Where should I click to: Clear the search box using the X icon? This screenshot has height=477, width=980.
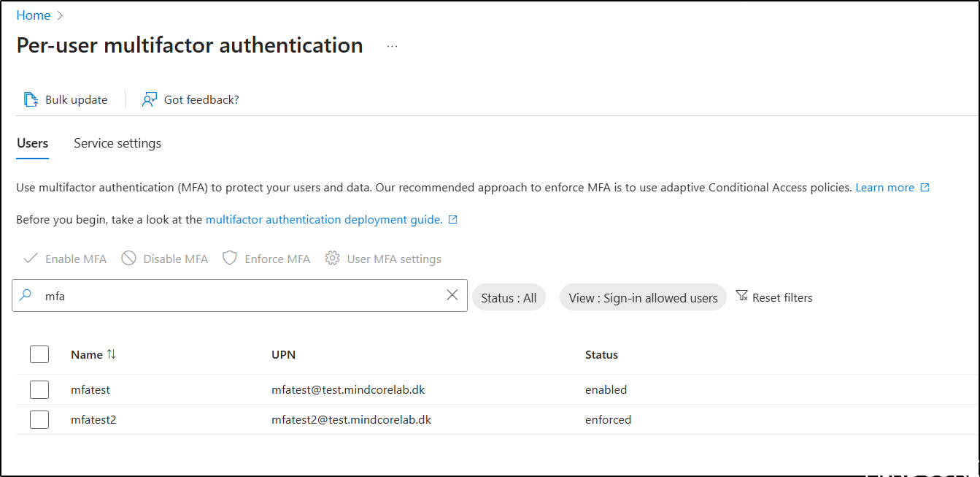coord(452,295)
